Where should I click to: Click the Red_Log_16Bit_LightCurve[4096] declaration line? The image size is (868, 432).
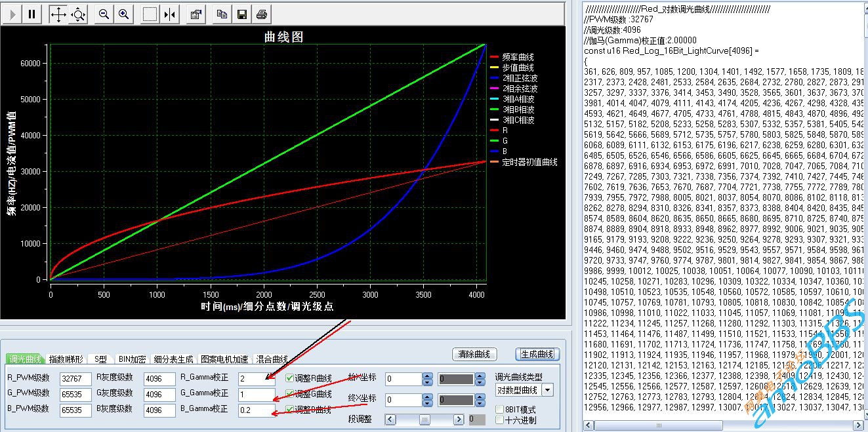[671, 50]
